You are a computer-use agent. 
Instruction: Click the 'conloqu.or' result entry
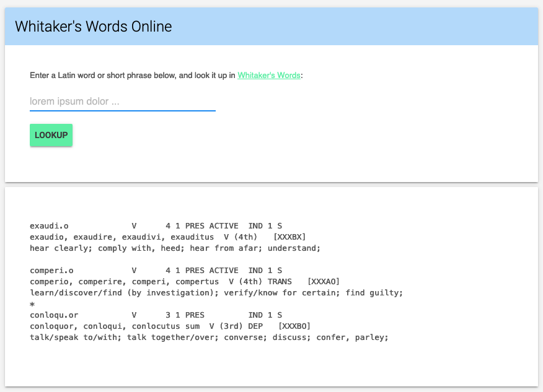tap(54, 315)
